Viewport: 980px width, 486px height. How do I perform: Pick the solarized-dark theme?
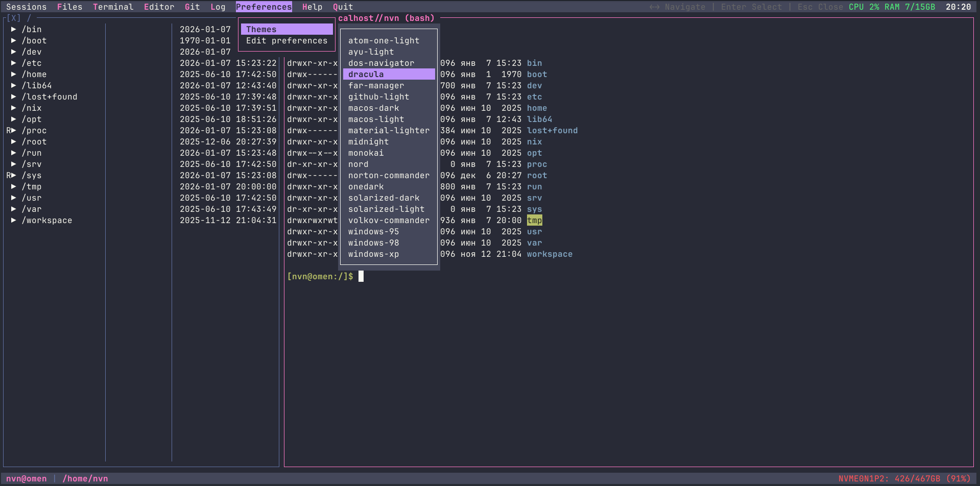click(384, 198)
